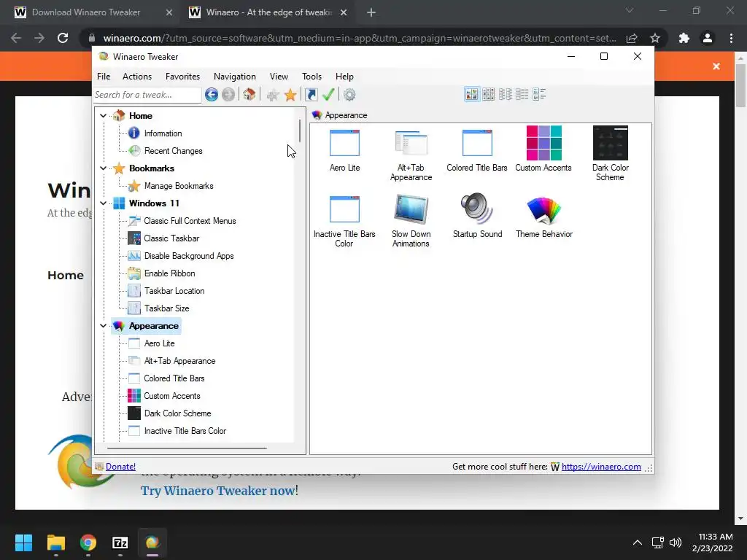This screenshot has height=560, width=747.
Task: Click the blue Back navigation arrow
Action: point(212,95)
